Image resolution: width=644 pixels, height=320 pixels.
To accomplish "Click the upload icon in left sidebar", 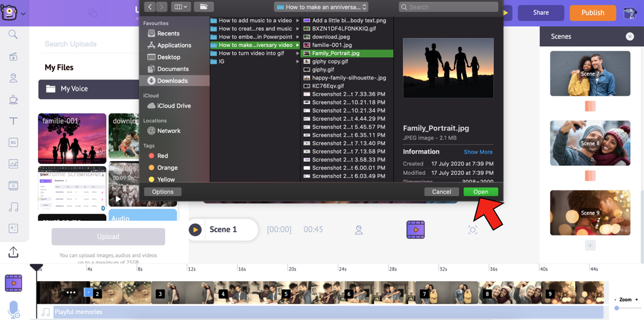I will tap(13, 251).
